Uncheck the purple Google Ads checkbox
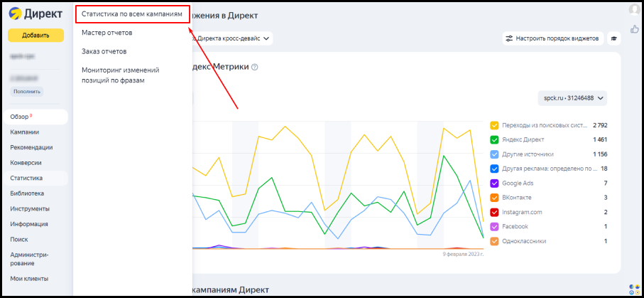The width and height of the screenshot is (644, 298). 494,183
